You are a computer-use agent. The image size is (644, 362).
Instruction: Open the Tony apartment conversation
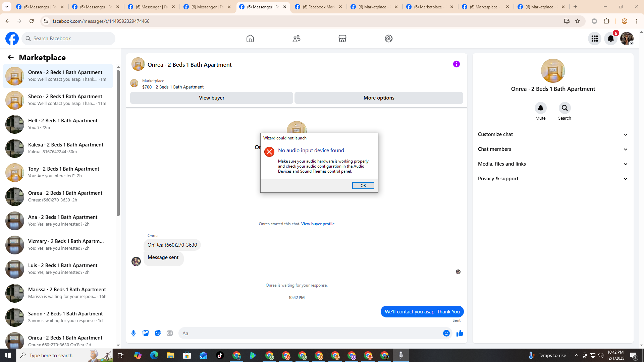(x=58, y=173)
